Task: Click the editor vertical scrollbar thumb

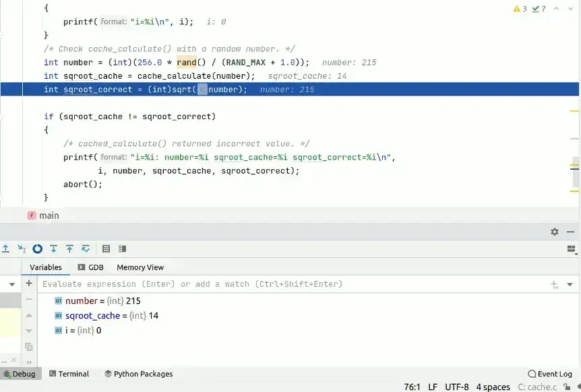Action: (576, 171)
